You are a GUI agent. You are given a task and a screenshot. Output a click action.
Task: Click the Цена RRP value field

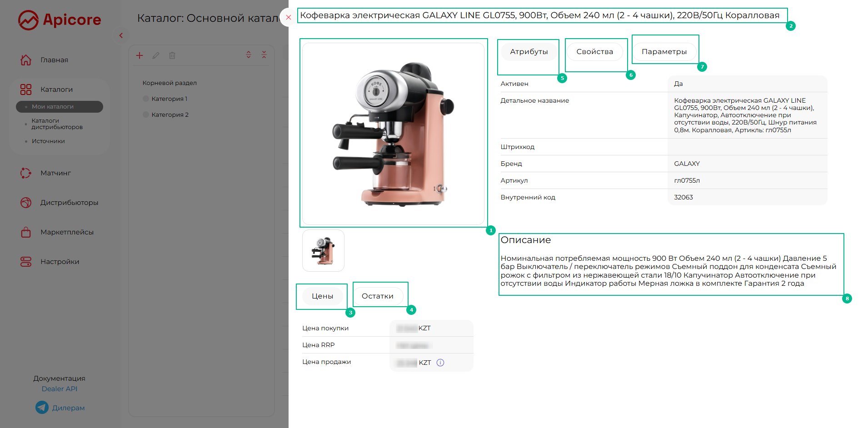point(431,345)
